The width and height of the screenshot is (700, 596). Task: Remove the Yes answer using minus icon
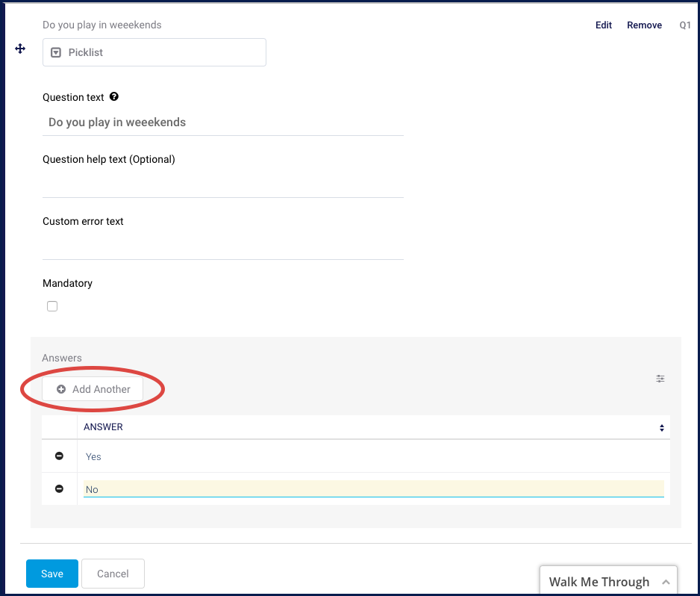tap(59, 456)
